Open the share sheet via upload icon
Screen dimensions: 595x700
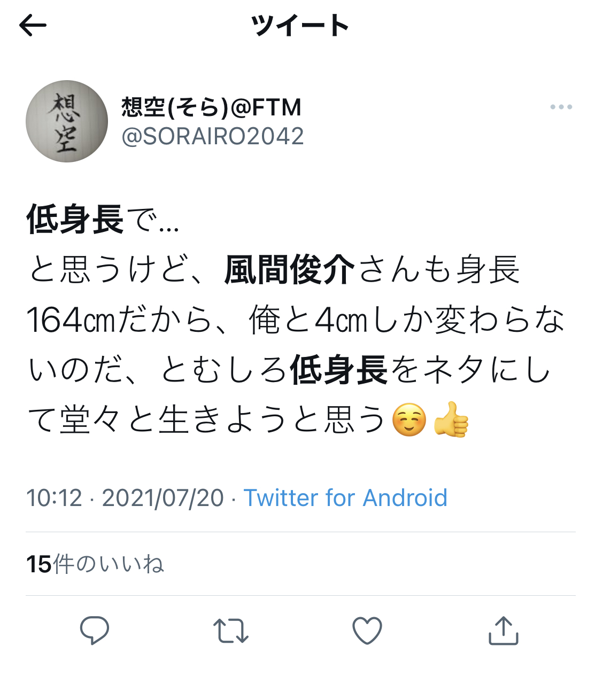coord(504,631)
